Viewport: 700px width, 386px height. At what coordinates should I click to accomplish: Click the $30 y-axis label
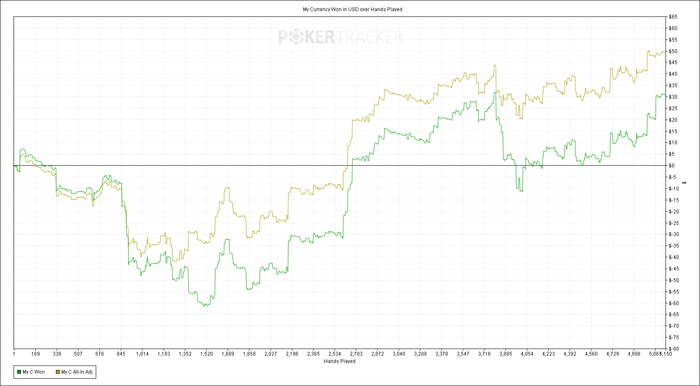pyautogui.click(x=674, y=97)
